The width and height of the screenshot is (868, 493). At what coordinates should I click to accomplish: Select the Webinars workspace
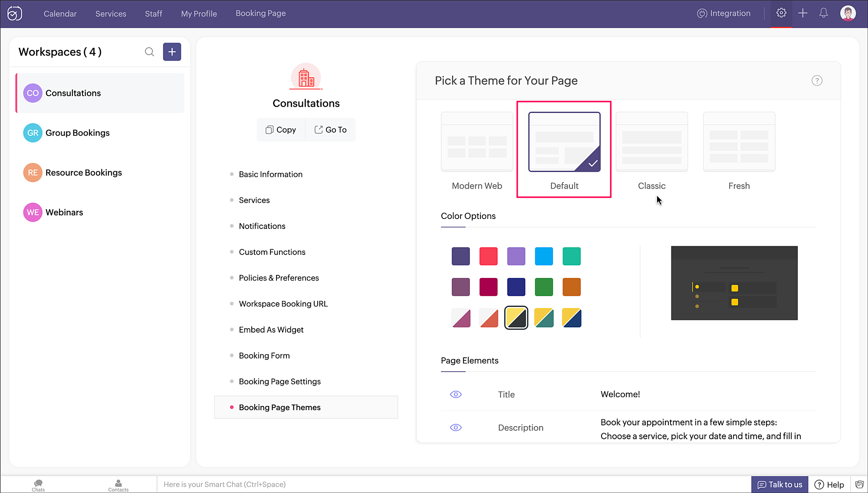pyautogui.click(x=64, y=212)
